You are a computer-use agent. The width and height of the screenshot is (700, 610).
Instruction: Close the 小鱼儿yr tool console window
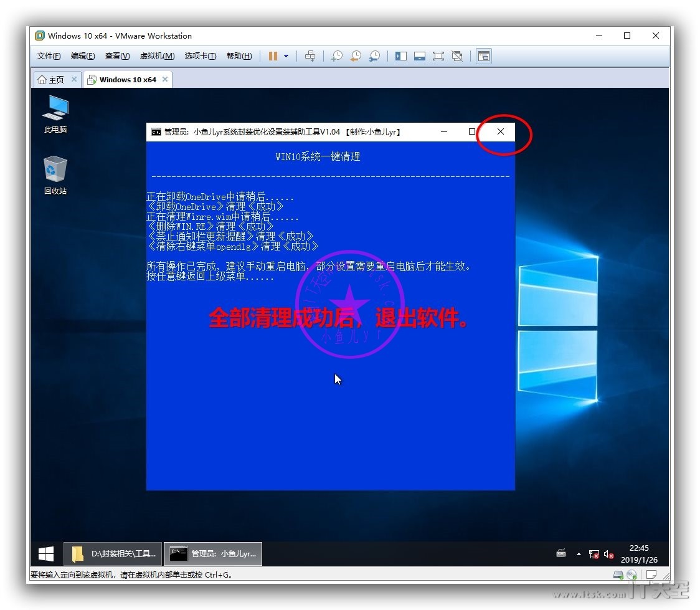point(501,131)
